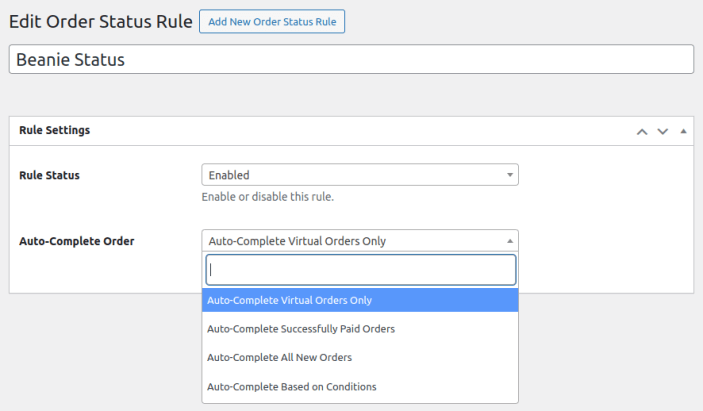Collapse the Rule Settings panel triangle
This screenshot has height=411, width=703.
click(x=683, y=131)
